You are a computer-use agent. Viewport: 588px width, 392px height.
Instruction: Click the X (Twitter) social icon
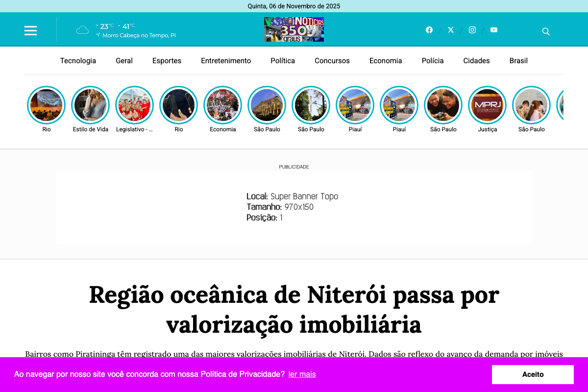(x=451, y=29)
